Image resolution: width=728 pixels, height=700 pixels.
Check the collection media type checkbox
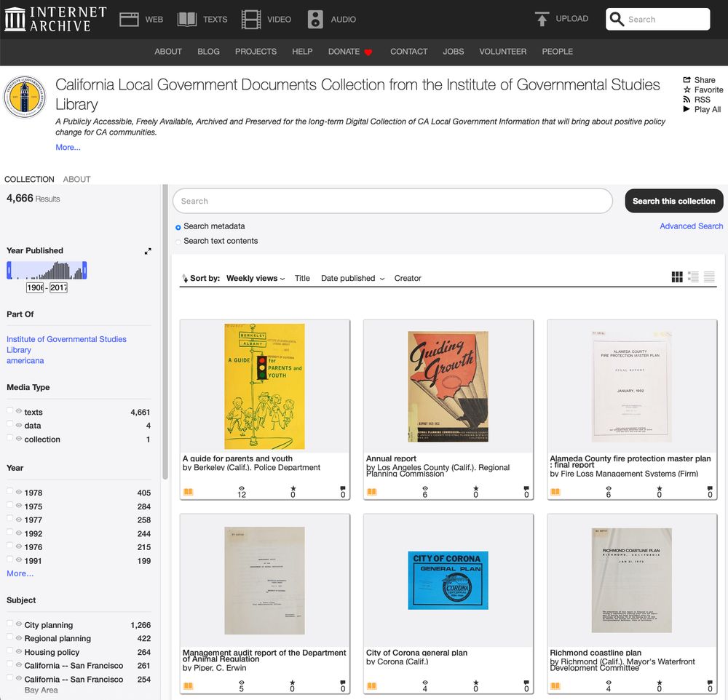pos(9,438)
